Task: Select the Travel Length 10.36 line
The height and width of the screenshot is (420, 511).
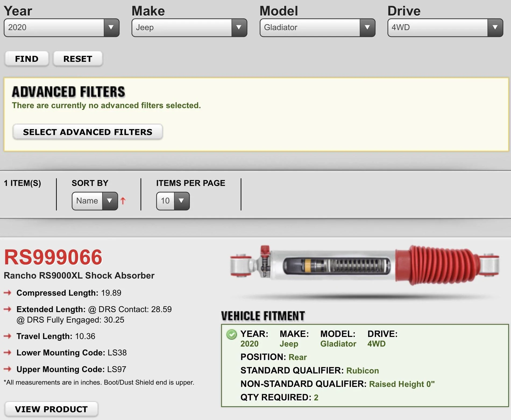Action: coord(56,336)
